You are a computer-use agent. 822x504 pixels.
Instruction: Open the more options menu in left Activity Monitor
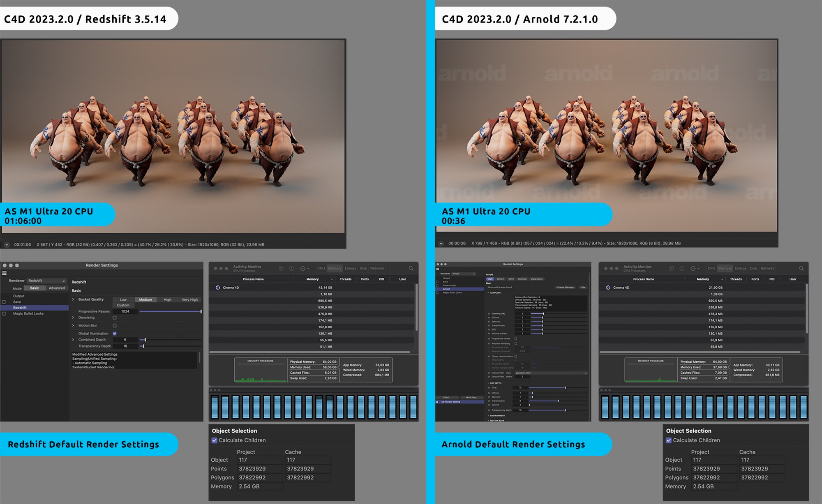pyautogui.click(x=305, y=268)
